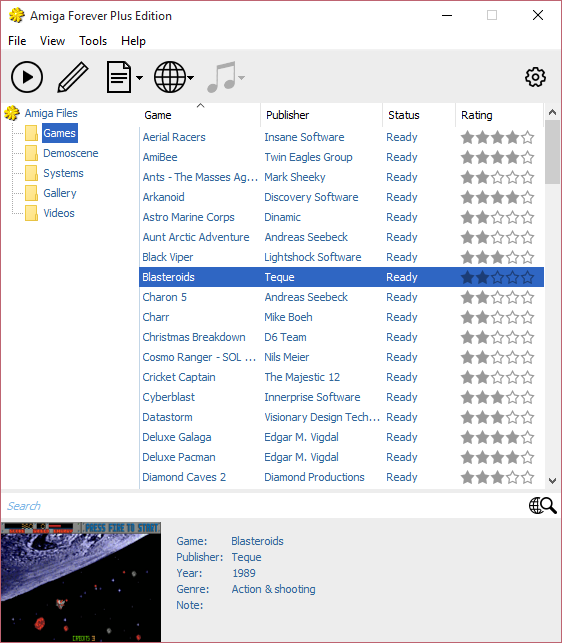Screen dimensions: 562x643
Task: Set fourth star rating for Diamond Caves 2
Action: (x=512, y=477)
